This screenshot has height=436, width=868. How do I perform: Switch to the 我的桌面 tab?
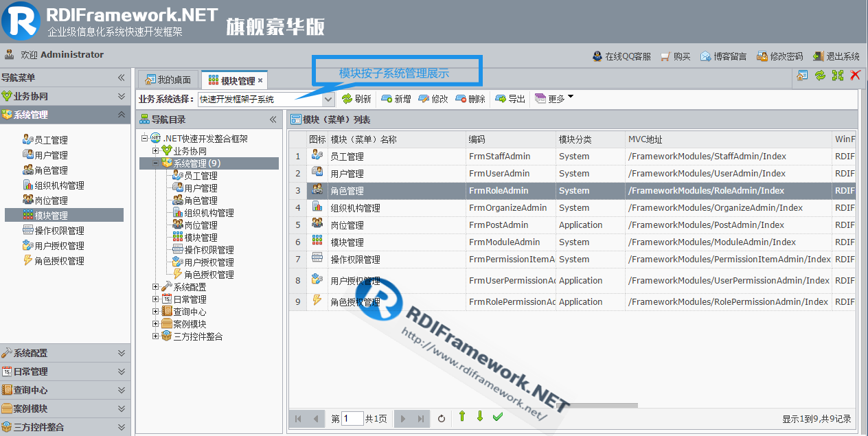point(169,80)
